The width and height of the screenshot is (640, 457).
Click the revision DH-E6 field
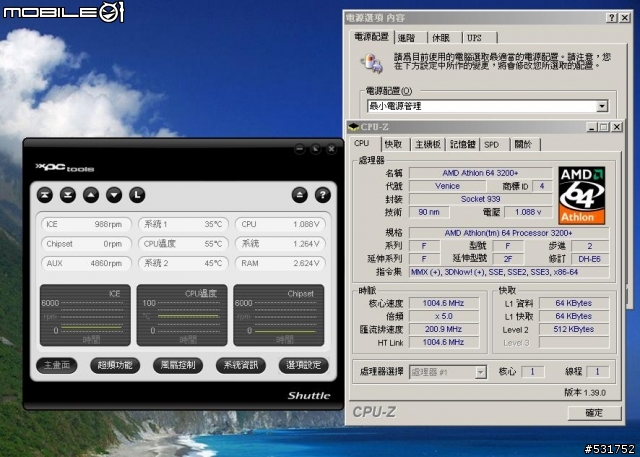pyautogui.click(x=590, y=259)
